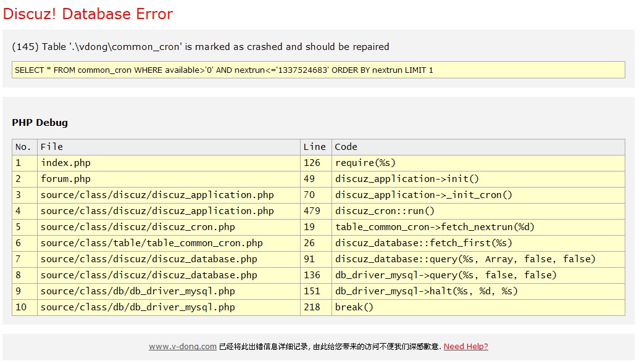Click line number 151
The width and height of the screenshot is (642, 364).
coord(312,291)
